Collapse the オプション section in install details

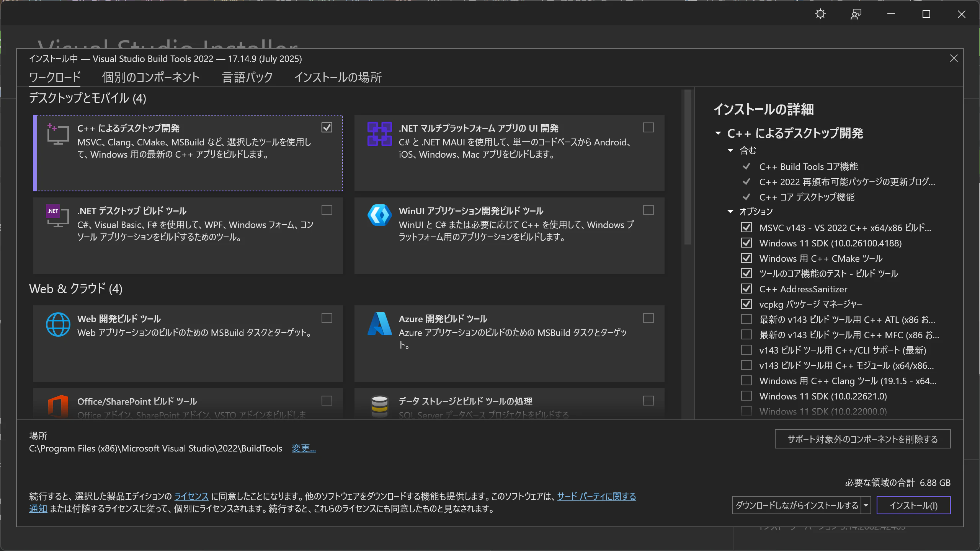(x=730, y=212)
